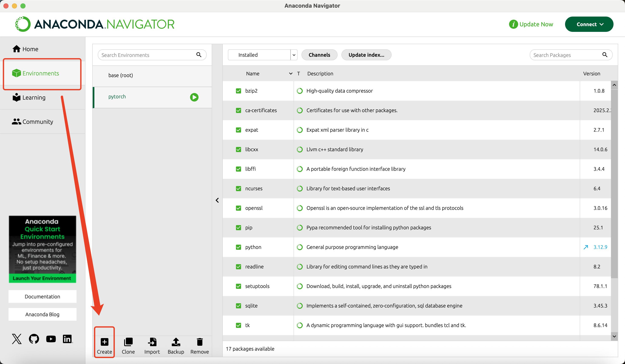Open the LinkedIn icon link
Image resolution: width=625 pixels, height=364 pixels.
point(67,339)
